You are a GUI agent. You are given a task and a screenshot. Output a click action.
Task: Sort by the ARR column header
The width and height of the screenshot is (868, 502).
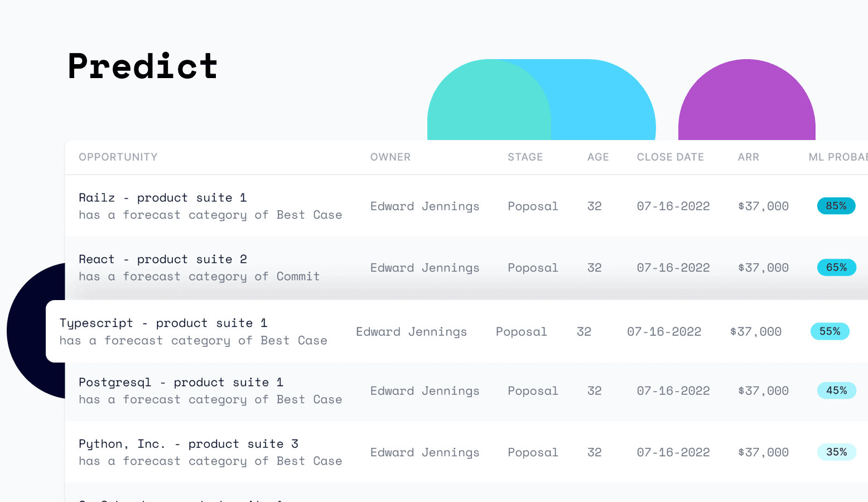coord(749,157)
